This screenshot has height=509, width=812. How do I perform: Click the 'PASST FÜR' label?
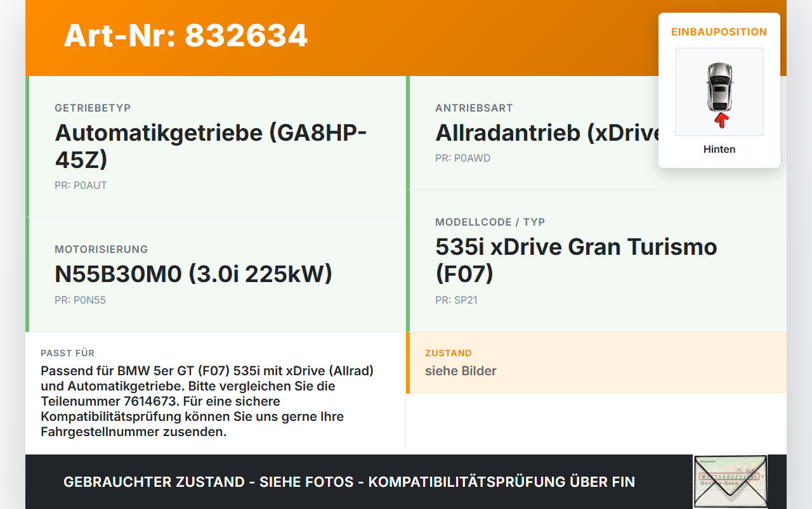click(67, 353)
